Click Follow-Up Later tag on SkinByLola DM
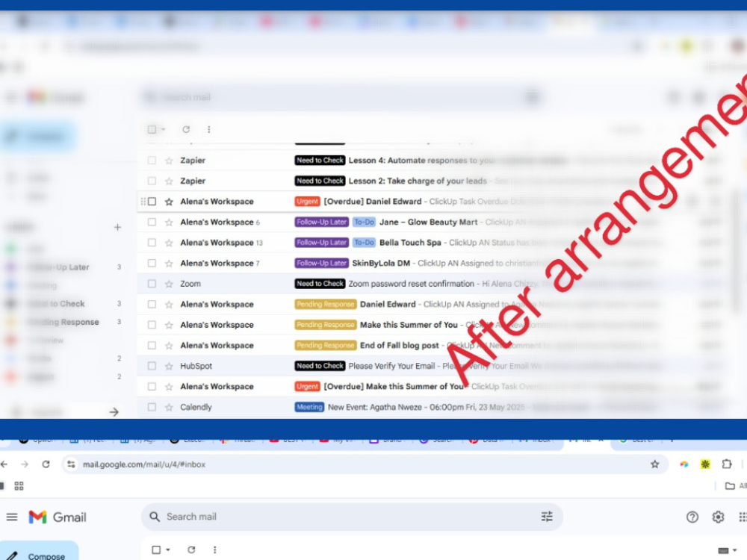The height and width of the screenshot is (560, 747). point(321,263)
